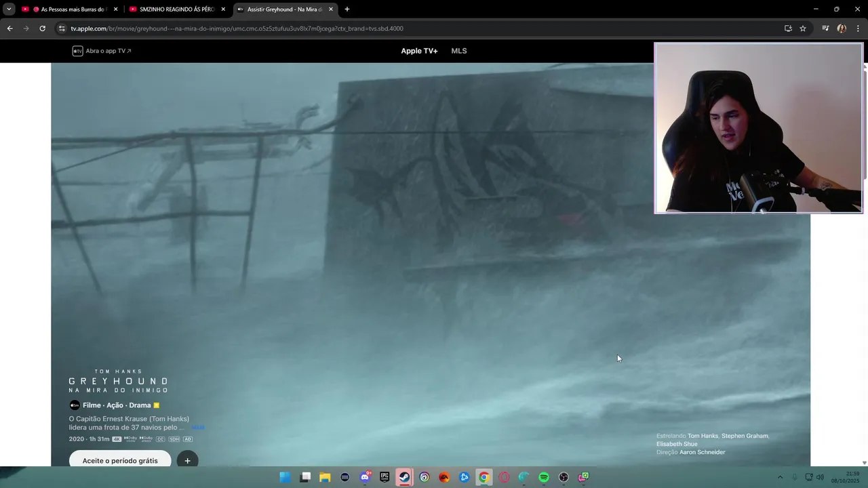Close the 'Assistir Greyhound' tab

click(x=331, y=9)
